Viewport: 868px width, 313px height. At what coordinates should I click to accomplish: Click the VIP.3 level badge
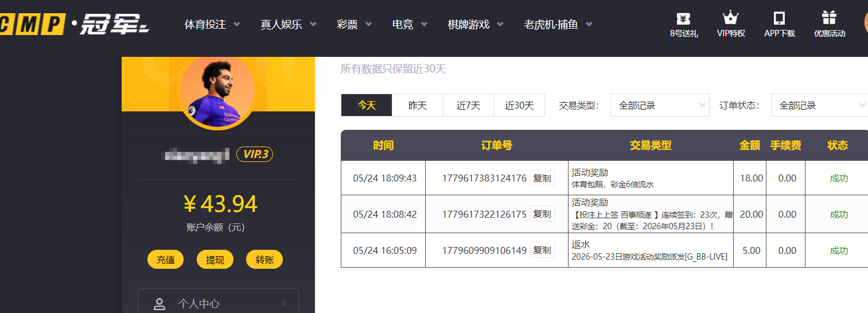[255, 154]
